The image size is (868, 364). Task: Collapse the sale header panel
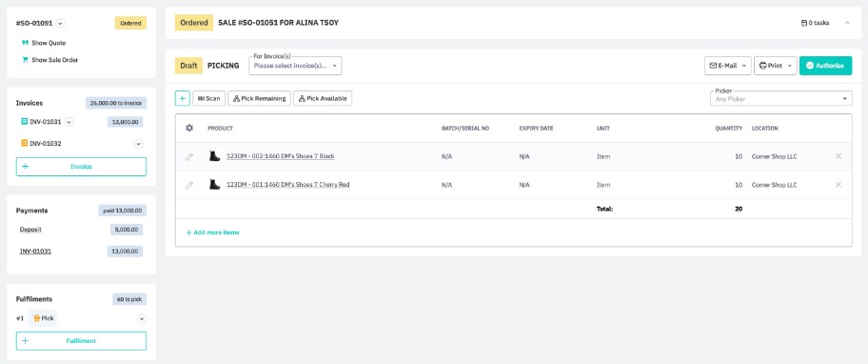[x=847, y=23]
